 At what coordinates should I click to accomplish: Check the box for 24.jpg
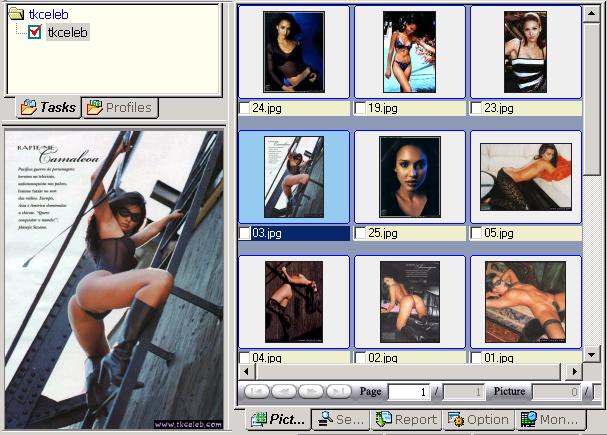pos(245,108)
